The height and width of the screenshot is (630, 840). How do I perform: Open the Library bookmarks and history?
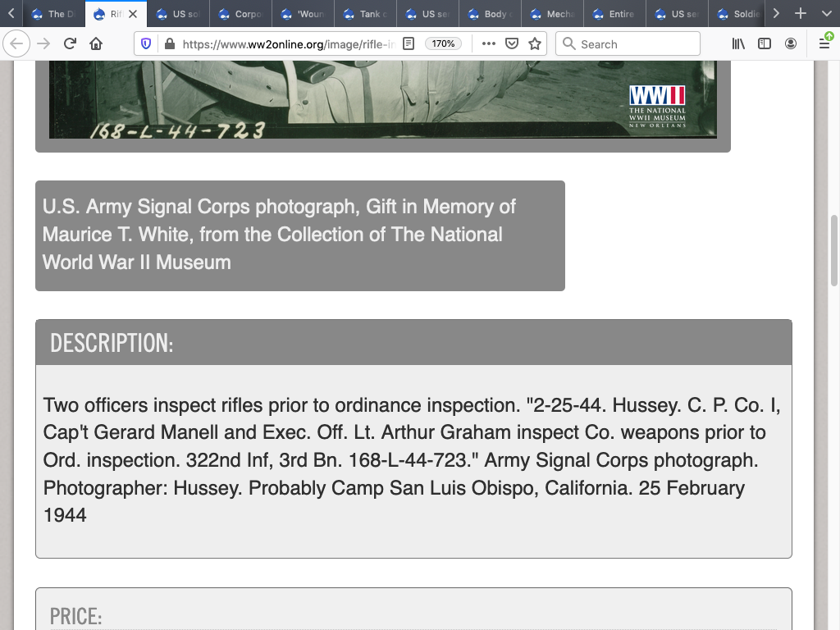pos(738,44)
